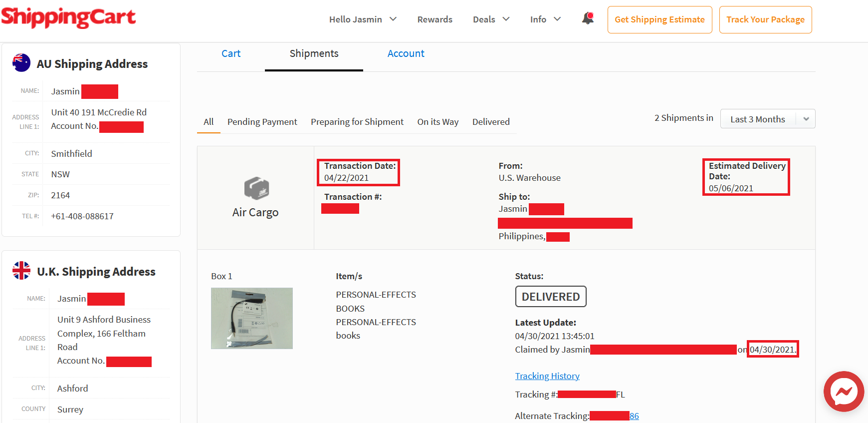Viewport: 868px width, 423px height.
Task: Open the Box 1 item photo
Action: click(252, 318)
